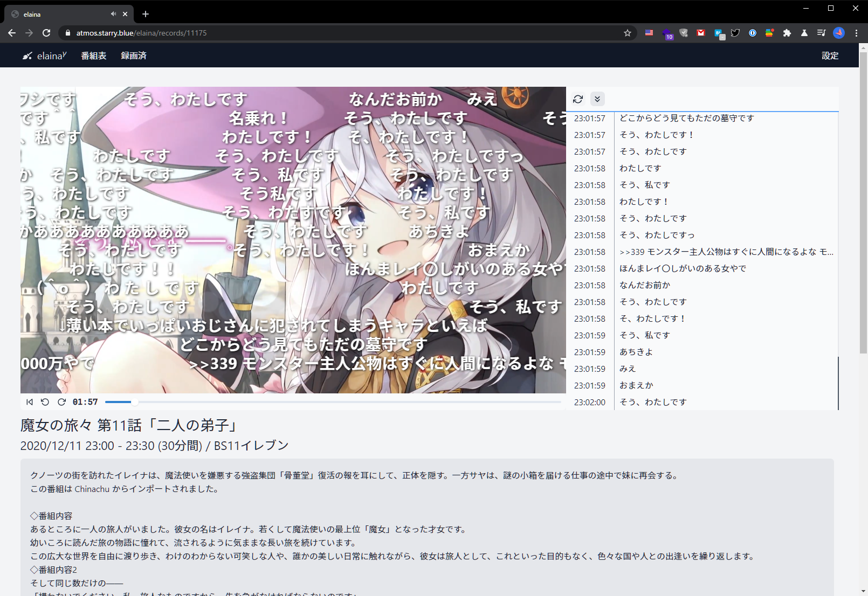Click the page vertical scrollbar
This screenshot has height=596, width=868.
coord(863,203)
